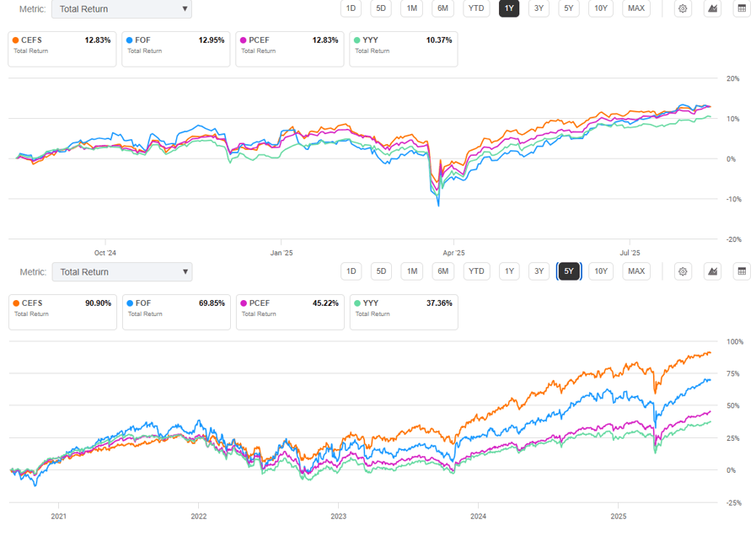Click the YTD button in top chart

tap(476, 9)
